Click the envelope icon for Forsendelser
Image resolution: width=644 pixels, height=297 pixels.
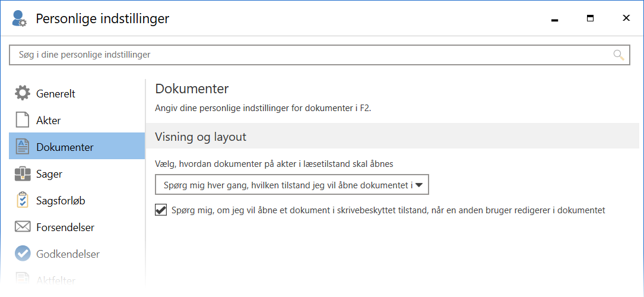(23, 228)
